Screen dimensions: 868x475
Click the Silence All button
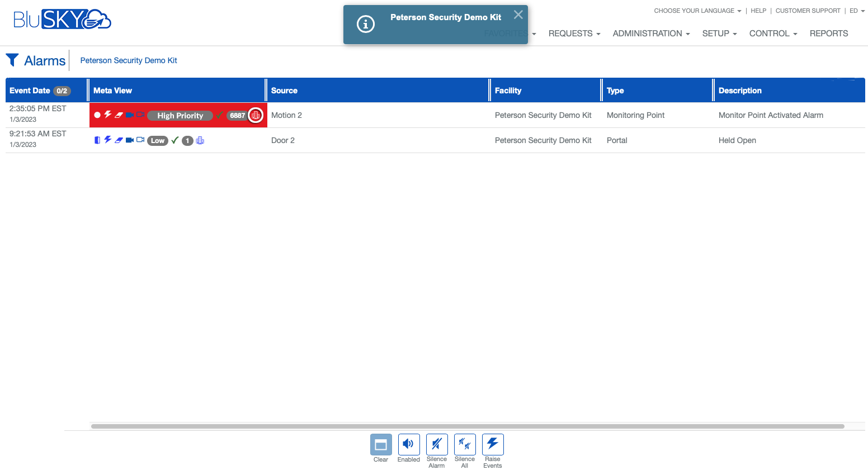click(465, 445)
